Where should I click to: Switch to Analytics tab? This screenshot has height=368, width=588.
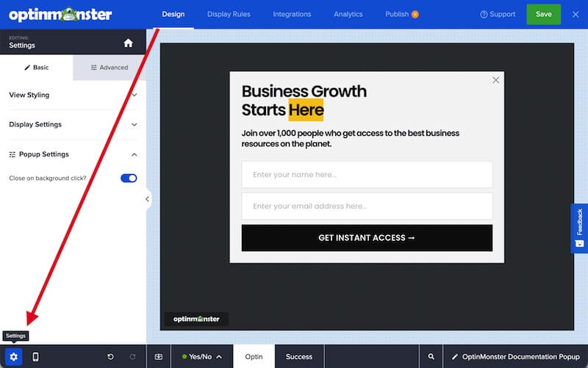[x=348, y=14]
